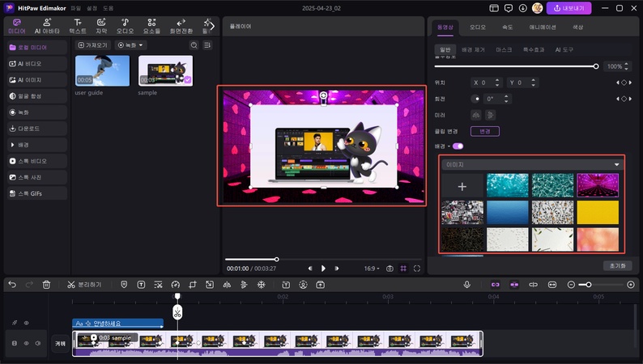Click the freeze frame snowflake icon
Image resolution: width=643 pixels, height=364 pixels.
[262, 285]
